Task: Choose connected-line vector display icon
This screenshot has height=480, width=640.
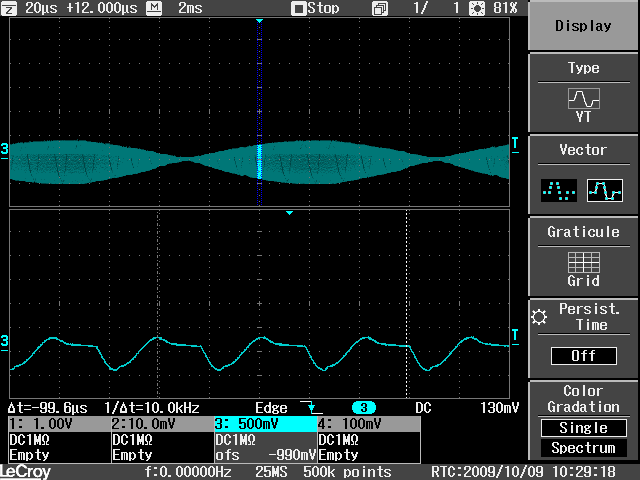Action: [x=604, y=190]
